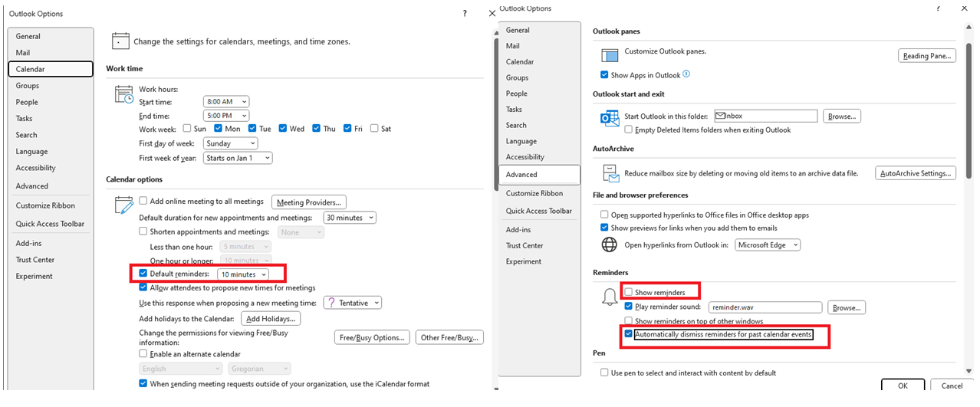The image size is (980, 407).
Task: Check Show reminders on top of other windows
Action: (629, 320)
